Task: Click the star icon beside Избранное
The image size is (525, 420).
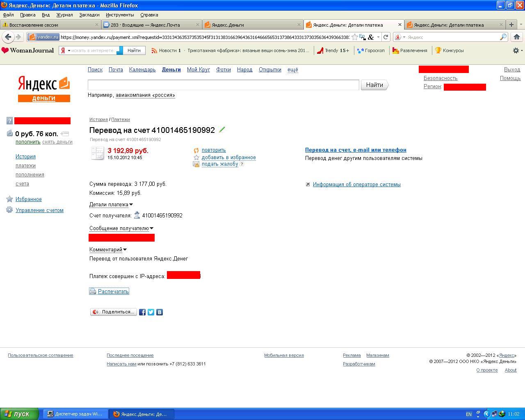Action: pos(9,199)
